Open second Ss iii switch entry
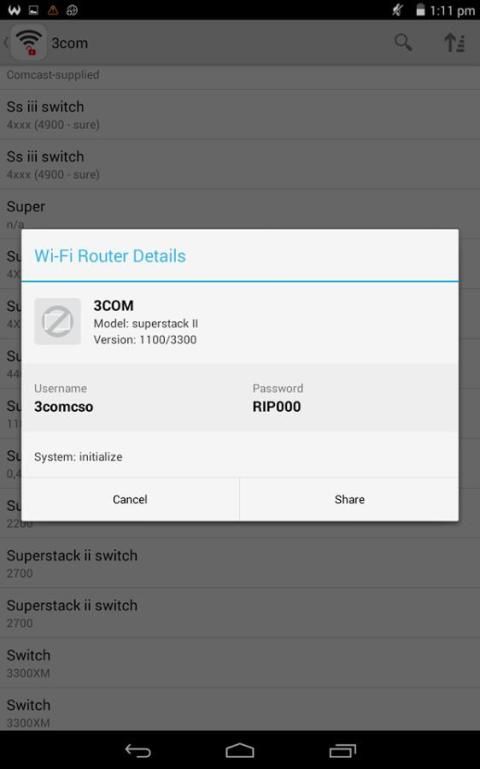The width and height of the screenshot is (480, 769). pos(240,165)
